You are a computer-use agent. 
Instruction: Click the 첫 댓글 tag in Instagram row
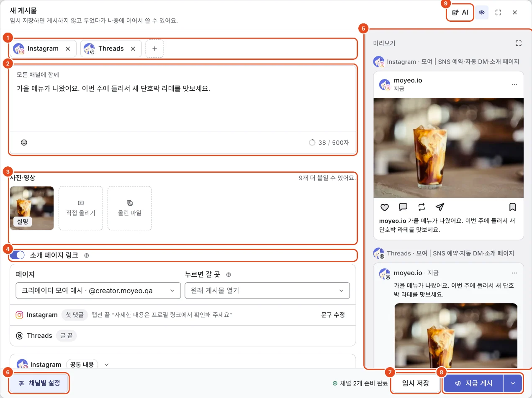(x=75, y=315)
